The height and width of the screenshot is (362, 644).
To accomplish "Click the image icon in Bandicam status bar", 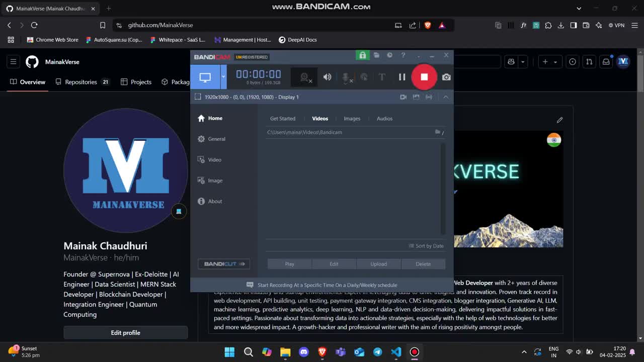I will click(x=416, y=97).
